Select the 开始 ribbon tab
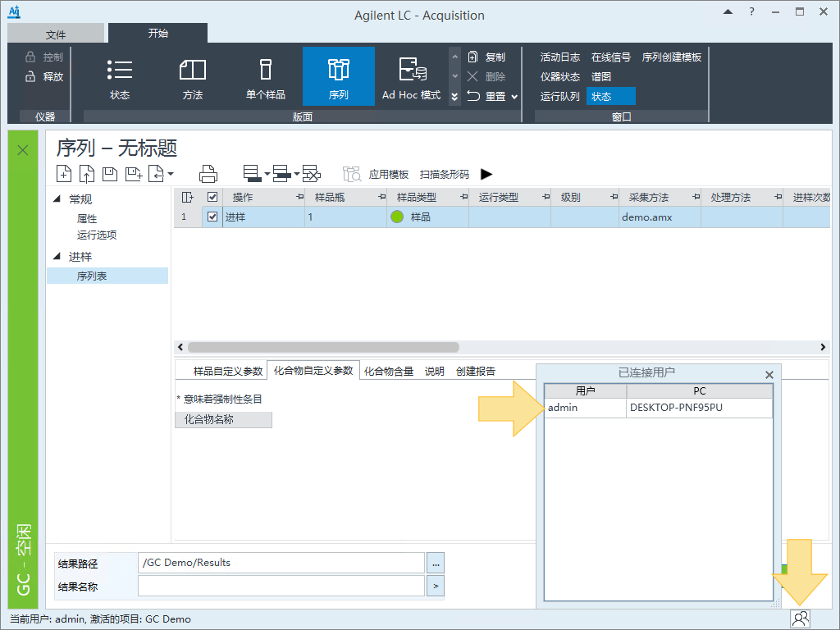Screen dimensions: 840x630 (158, 33)
